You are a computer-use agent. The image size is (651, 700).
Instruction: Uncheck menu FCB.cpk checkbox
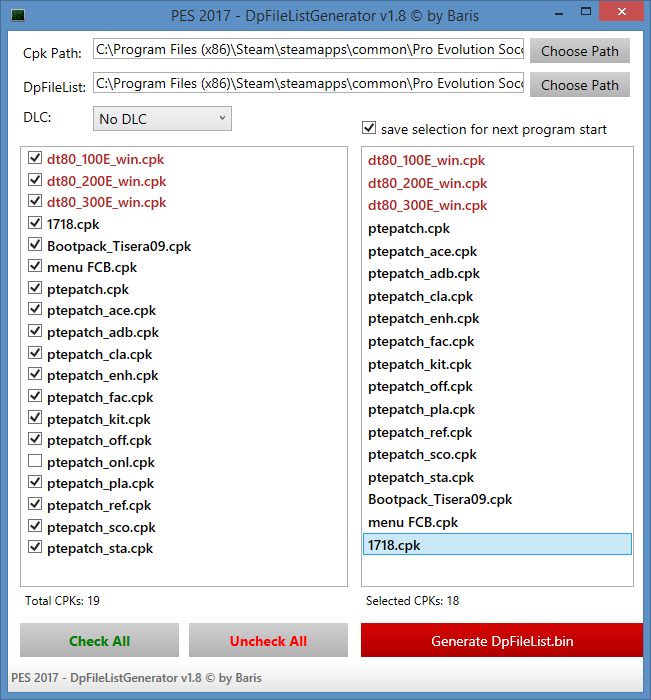(35, 266)
